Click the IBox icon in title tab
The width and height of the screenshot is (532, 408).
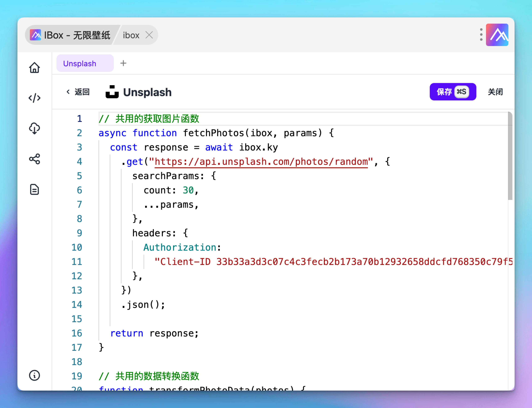pos(35,35)
